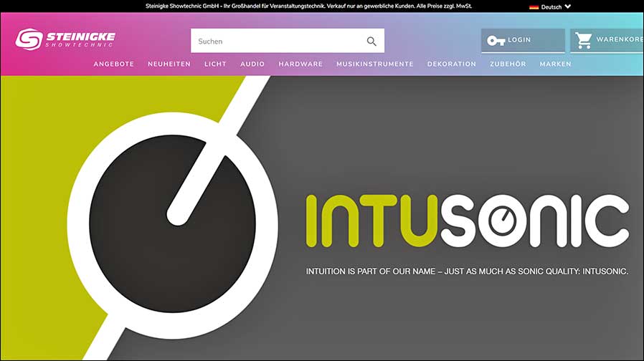Click the German flag icon
Screen dimensions: 644x361
(x=534, y=6)
